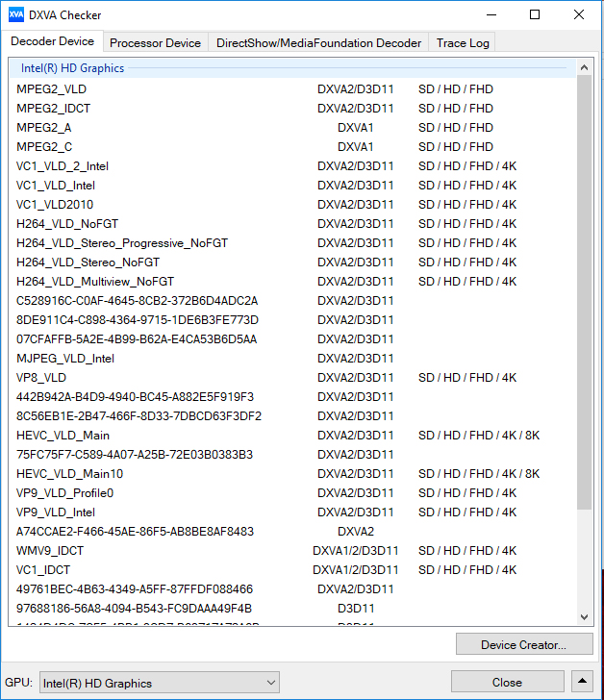Select the 8C56EB1E-2B47-466F GUID row

(x=292, y=415)
